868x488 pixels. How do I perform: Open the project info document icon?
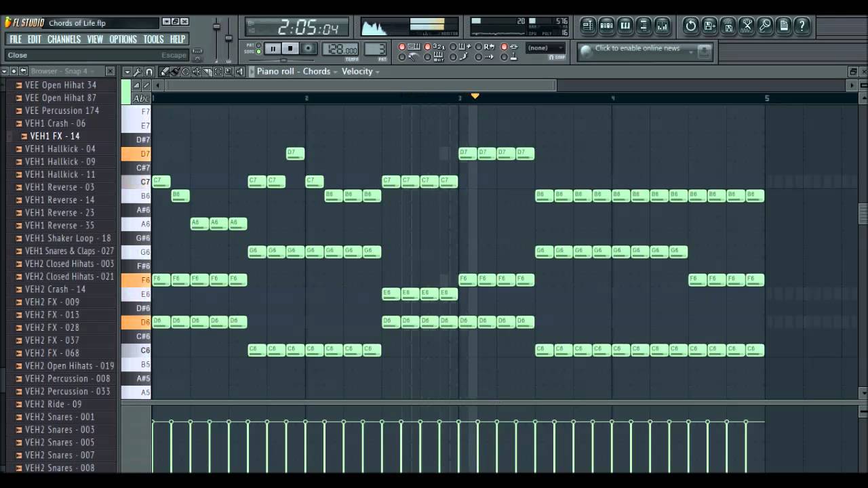pyautogui.click(x=783, y=26)
